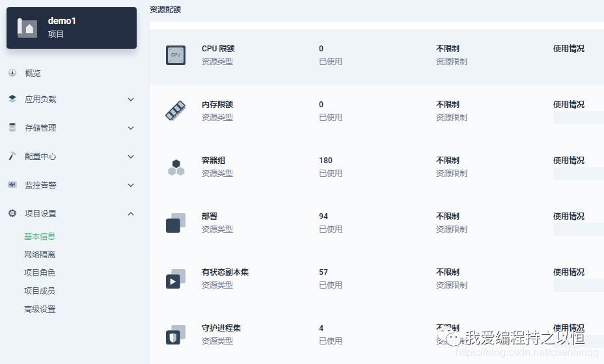Viewport: 604px width, 364px height.
Task: Open the 存储管理 menu item
Action: 40,128
